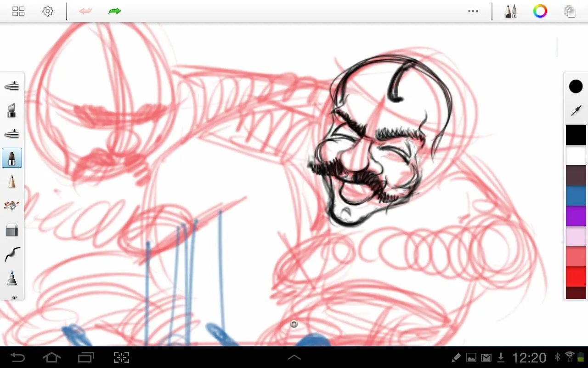Select the flower stamp brush

click(12, 206)
